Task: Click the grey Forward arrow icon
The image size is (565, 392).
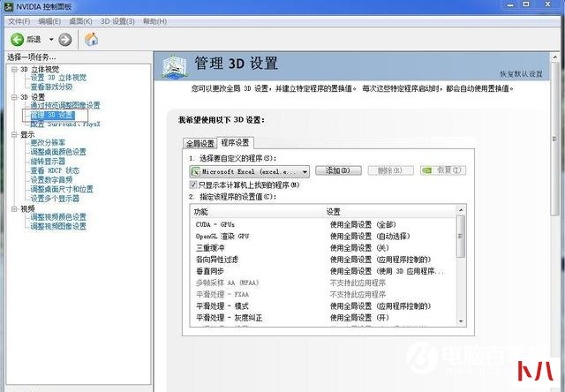Action: pyautogui.click(x=65, y=39)
